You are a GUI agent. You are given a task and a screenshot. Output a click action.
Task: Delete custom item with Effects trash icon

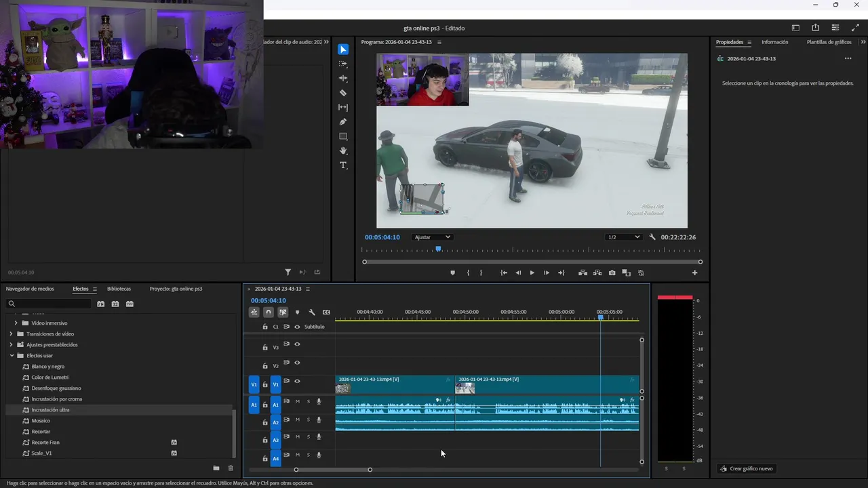[231, 468]
